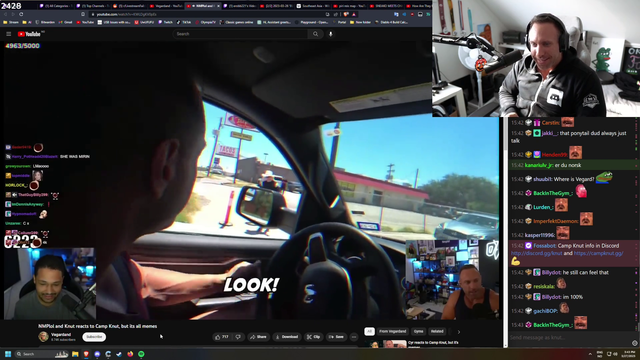Open chat emote picker icon
Screen dimensions: 640x360
coord(634,343)
